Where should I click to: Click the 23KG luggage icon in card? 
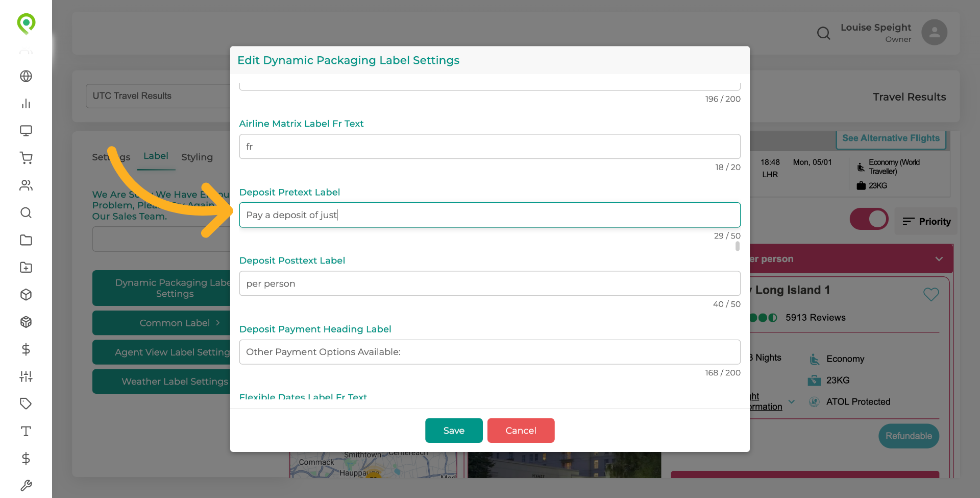point(814,380)
